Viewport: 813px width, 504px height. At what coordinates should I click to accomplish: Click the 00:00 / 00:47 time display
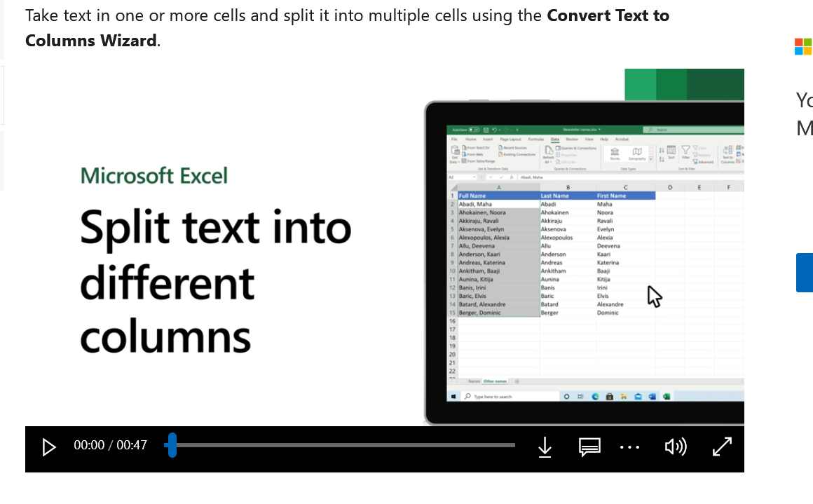111,445
